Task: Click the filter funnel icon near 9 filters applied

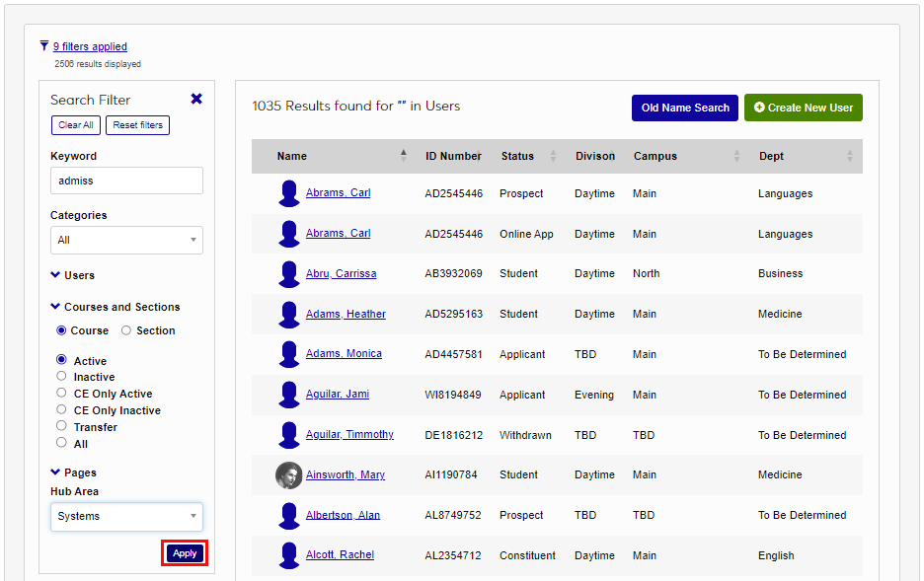Action: [42, 46]
